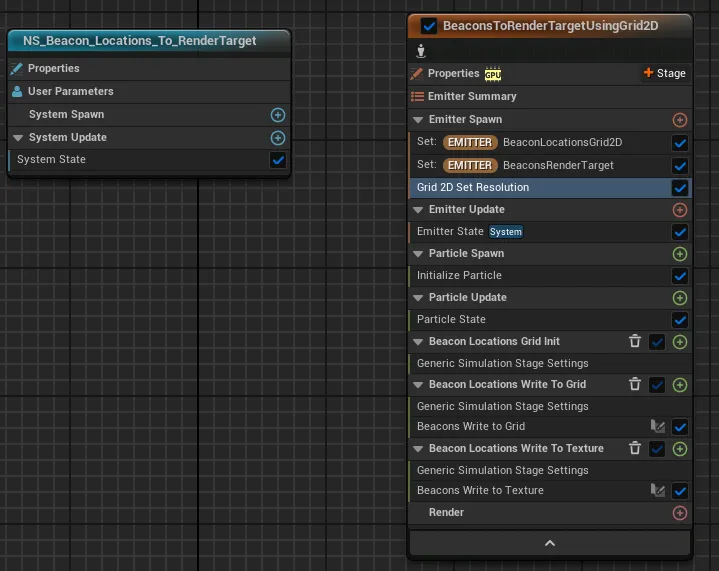Open scratch pad icon for Beacons Write to Texture

(658, 490)
